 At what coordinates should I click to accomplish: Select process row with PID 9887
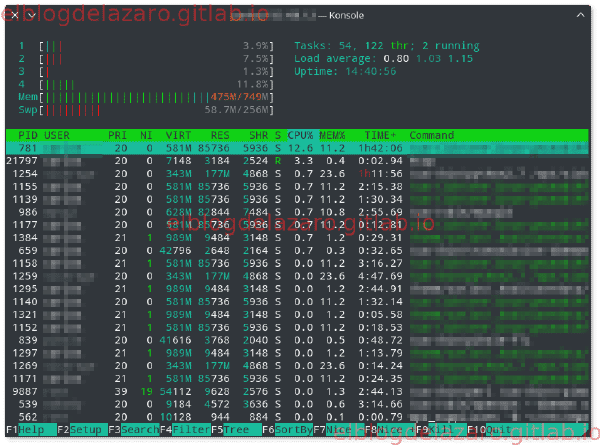tap(297, 392)
